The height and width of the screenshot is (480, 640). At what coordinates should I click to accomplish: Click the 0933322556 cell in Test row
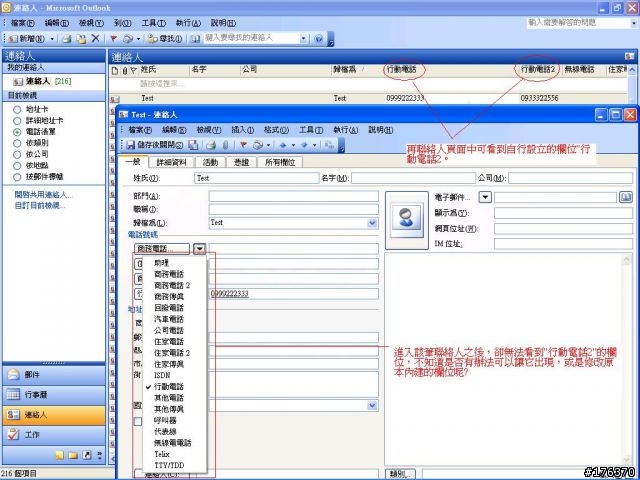539,98
